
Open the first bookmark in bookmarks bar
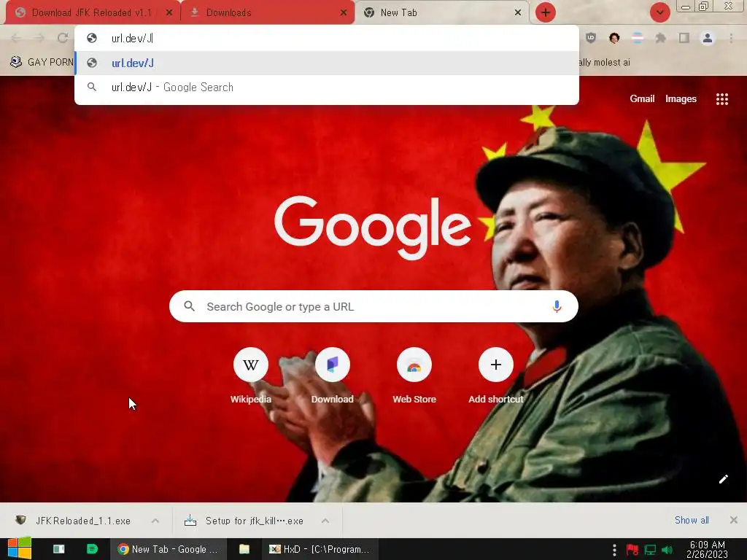(x=42, y=62)
